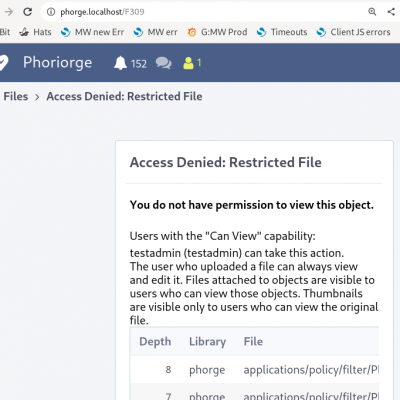
Task: Click the browser forward arrow
Action: click(x=9, y=12)
